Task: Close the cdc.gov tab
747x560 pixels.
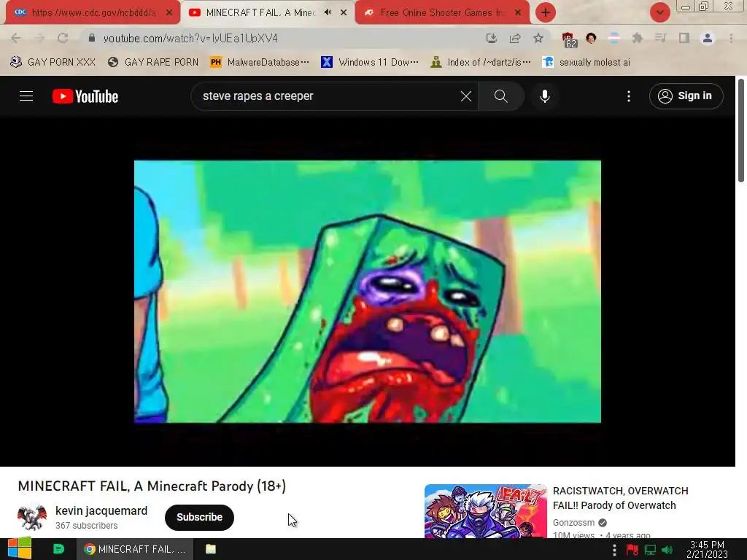Action: click(x=169, y=13)
